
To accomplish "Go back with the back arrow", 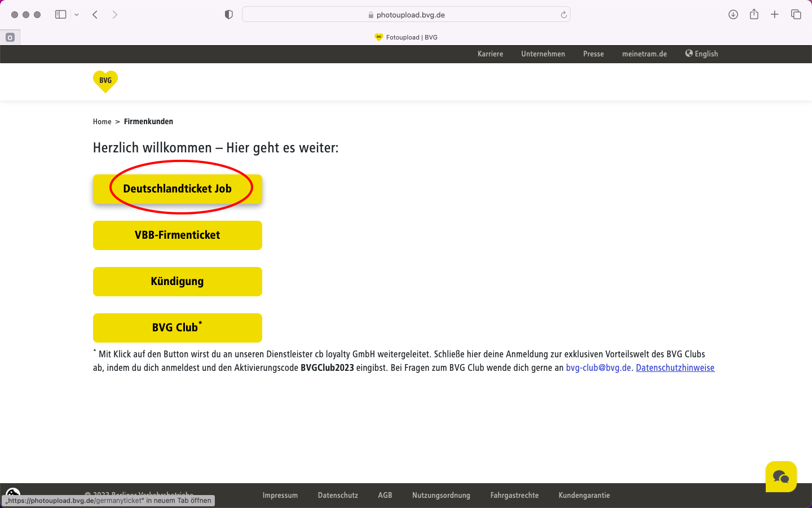I will tap(95, 15).
